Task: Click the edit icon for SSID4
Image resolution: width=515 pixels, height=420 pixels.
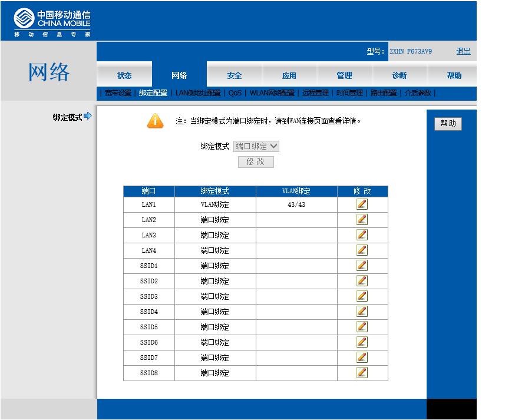Action: click(x=362, y=311)
